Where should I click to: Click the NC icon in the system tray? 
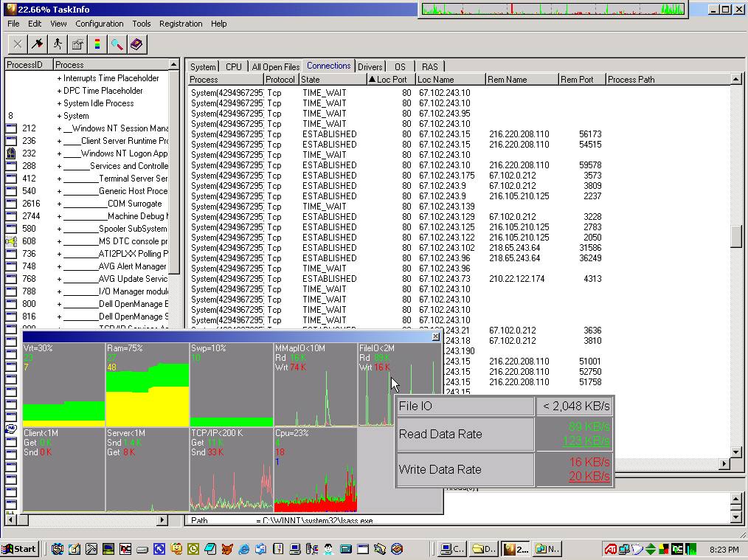677,550
